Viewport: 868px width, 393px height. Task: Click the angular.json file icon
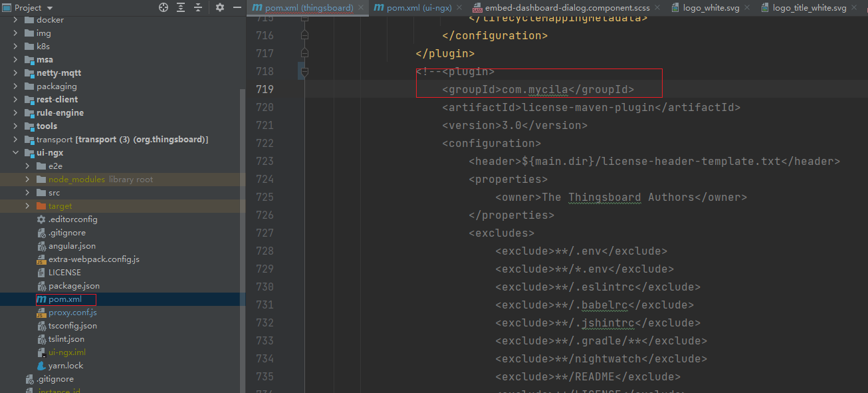pyautogui.click(x=41, y=246)
